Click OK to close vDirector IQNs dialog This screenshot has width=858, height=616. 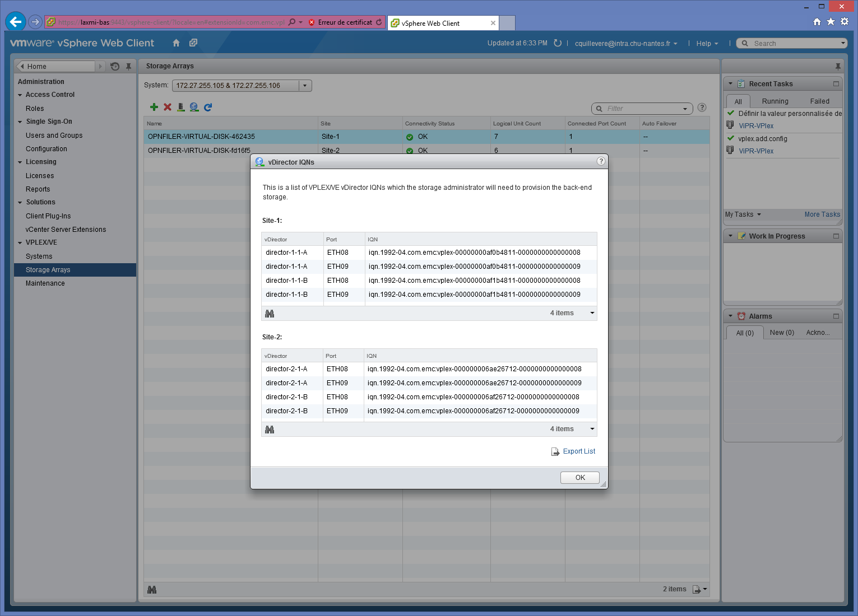(x=580, y=478)
